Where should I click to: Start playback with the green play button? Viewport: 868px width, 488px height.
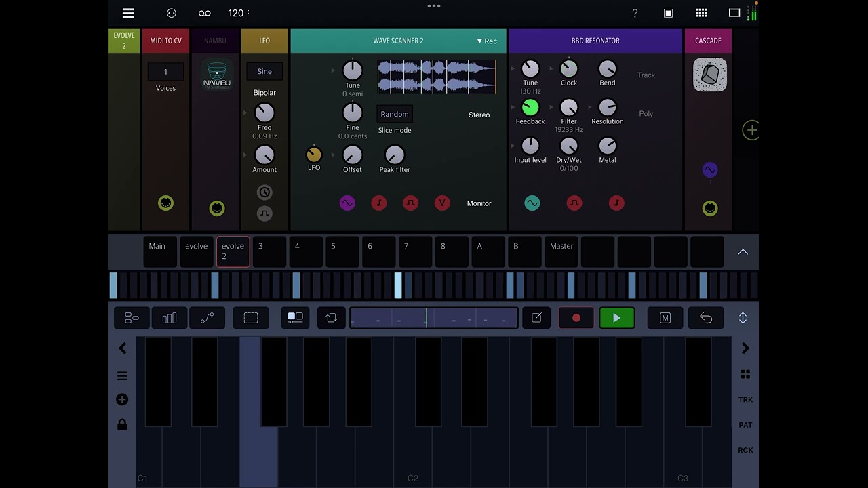pyautogui.click(x=617, y=318)
